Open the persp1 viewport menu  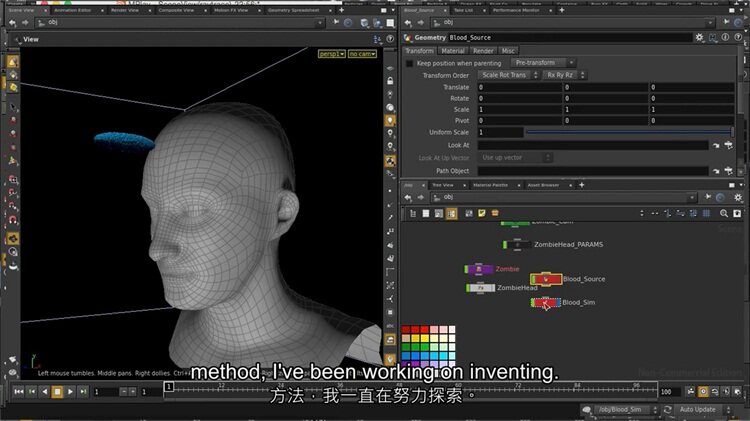point(331,54)
